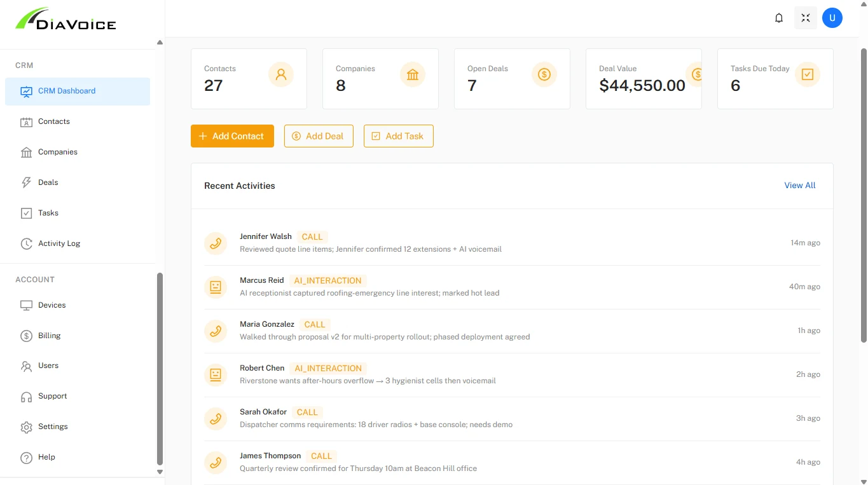Screen dimensions: 868x485
Task: Select Tasks in sidebar
Action: click(78, 214)
